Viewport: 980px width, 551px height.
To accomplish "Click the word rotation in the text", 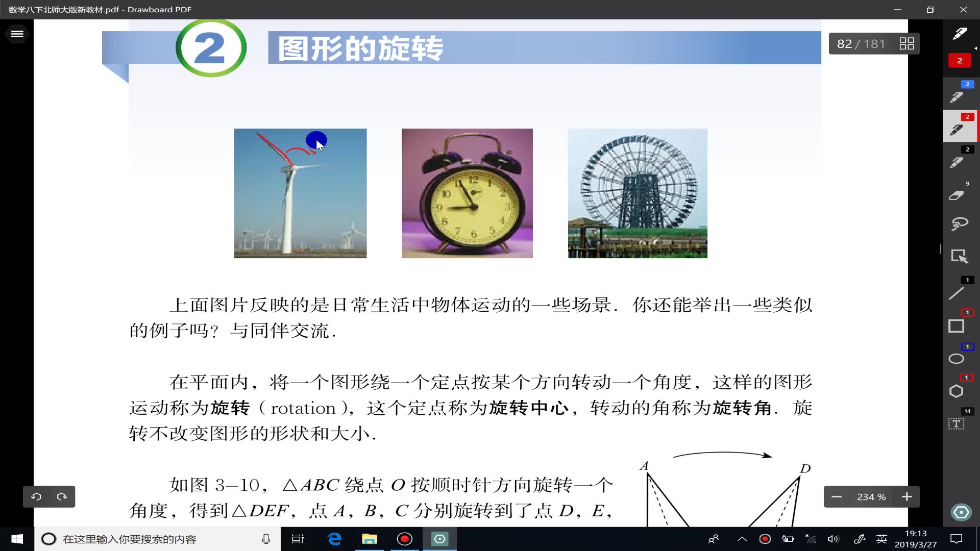I will coord(303,408).
